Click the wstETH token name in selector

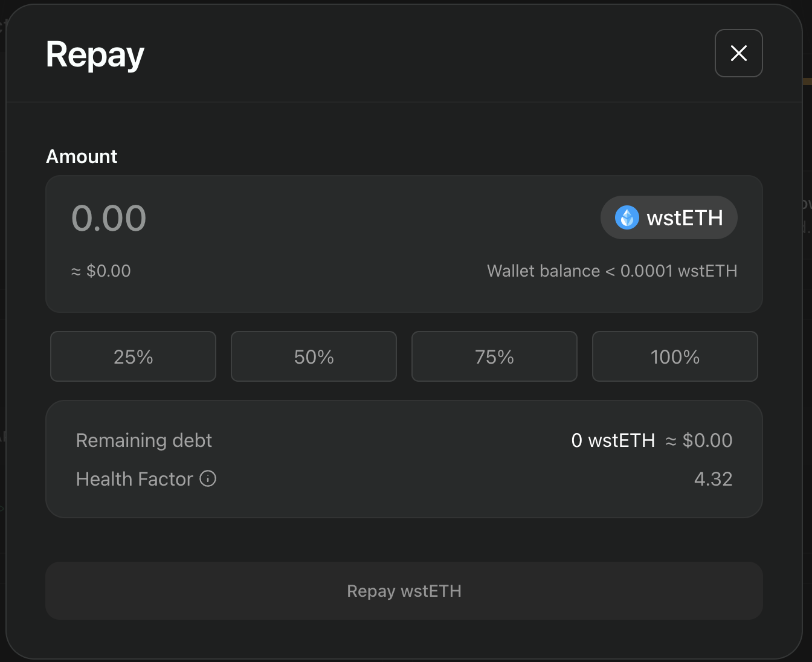[685, 218]
